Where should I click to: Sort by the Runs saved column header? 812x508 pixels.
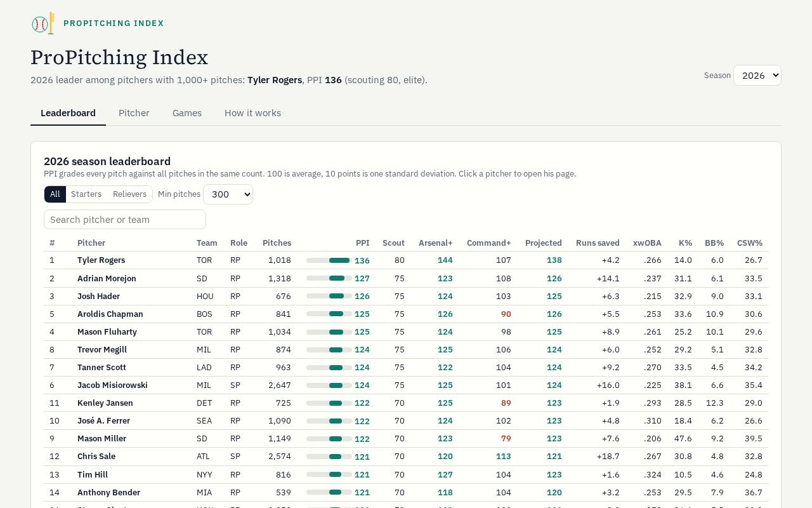598,243
